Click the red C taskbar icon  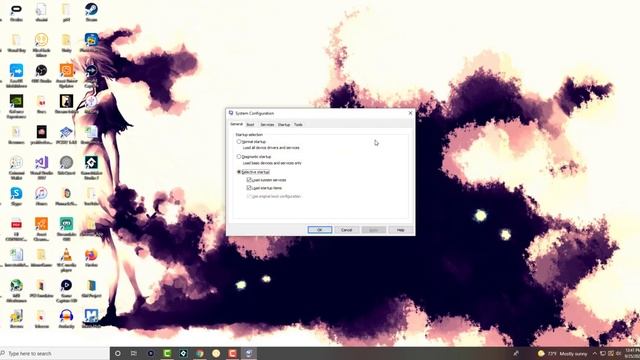click(x=232, y=353)
